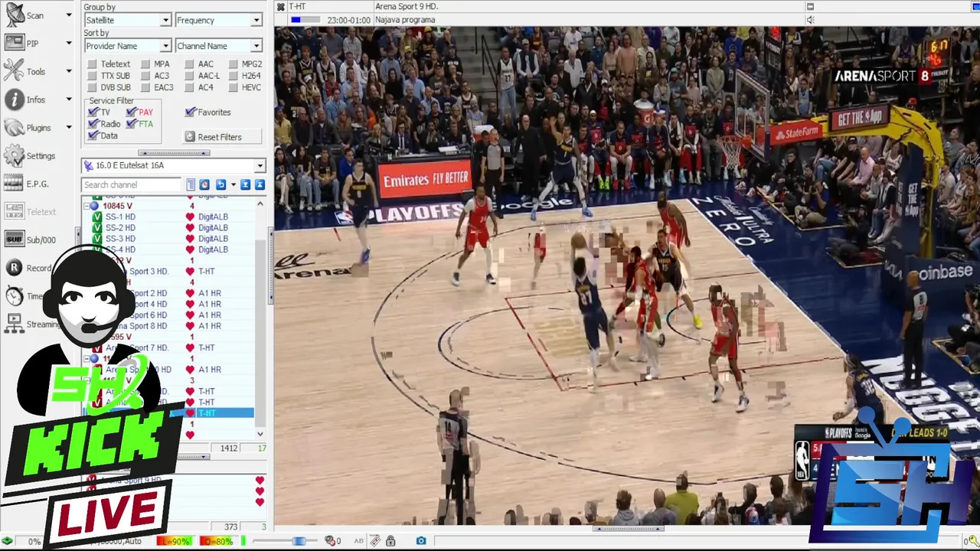Open the Sub/000 subtitles sidebar item

point(30,240)
